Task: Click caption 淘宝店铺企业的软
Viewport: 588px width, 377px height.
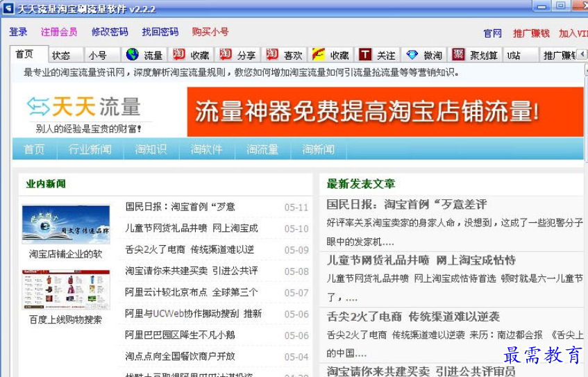Action: pos(66,254)
